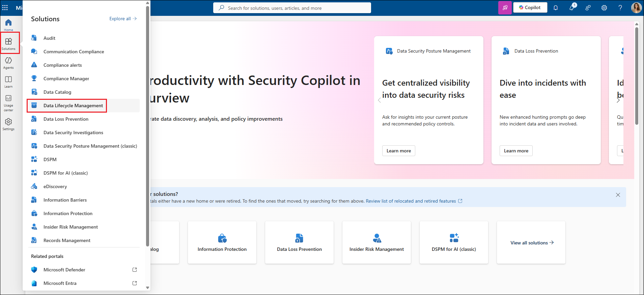Viewport: 644px width, 295px height.
Task: Show previous carousel card with left chevron
Action: (379, 100)
